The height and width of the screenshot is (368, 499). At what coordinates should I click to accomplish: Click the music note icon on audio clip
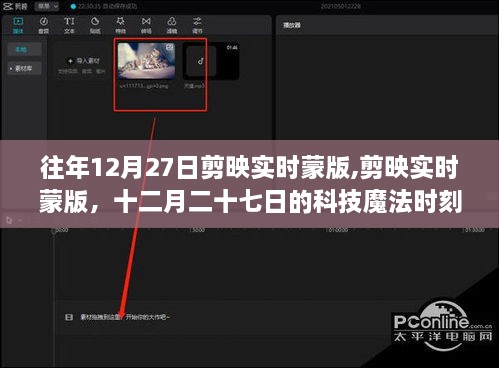(x=201, y=61)
